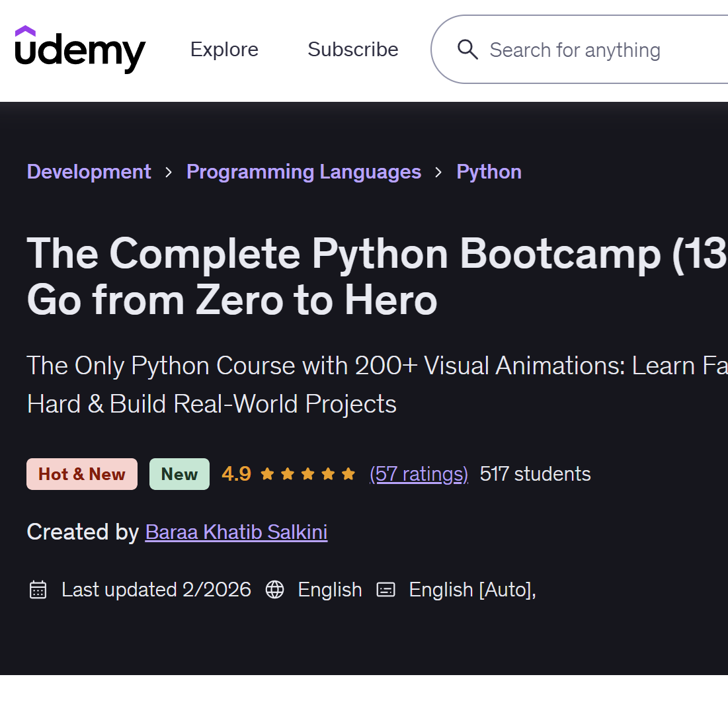Click the calendar icon beside Last updated
The width and height of the screenshot is (728, 728).
point(38,590)
